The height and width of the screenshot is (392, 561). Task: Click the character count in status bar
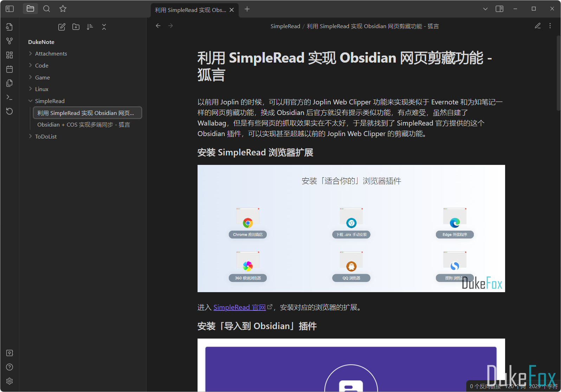[543, 386]
